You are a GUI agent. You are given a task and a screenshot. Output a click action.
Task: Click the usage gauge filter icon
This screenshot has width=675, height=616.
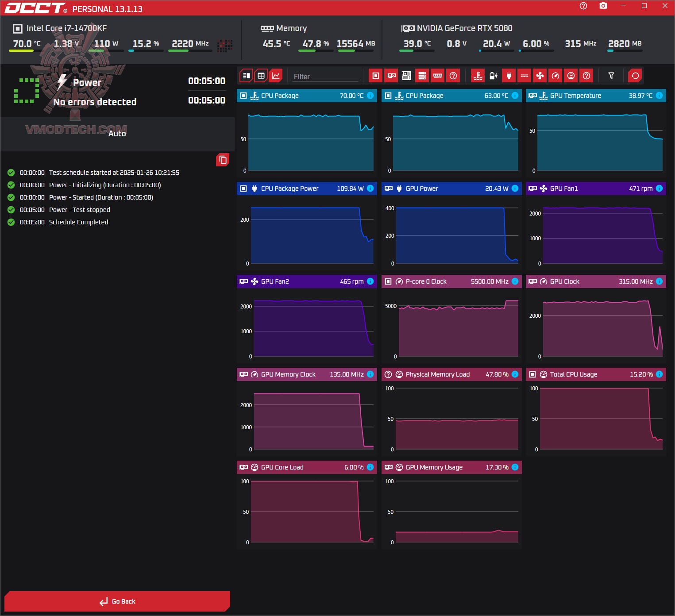click(x=571, y=76)
